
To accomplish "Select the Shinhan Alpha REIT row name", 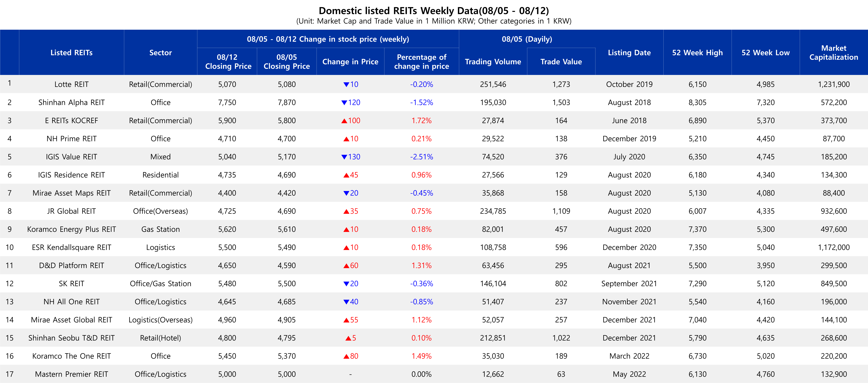I will coord(71,103).
